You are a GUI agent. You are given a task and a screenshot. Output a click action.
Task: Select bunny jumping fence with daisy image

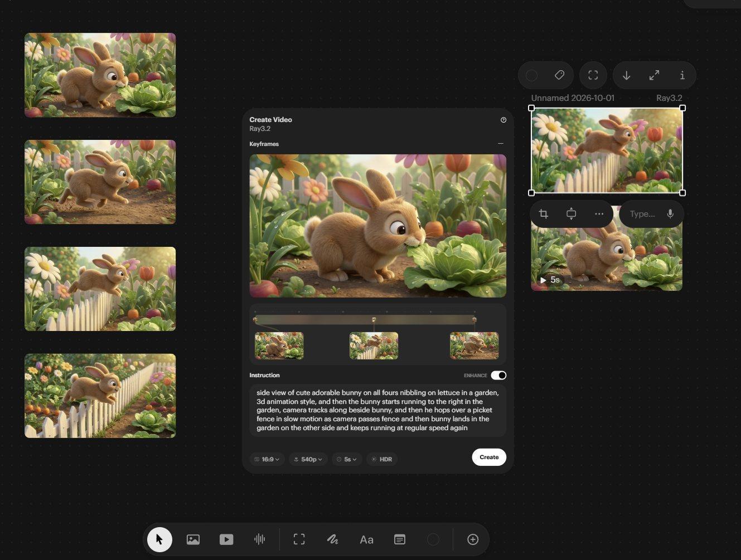100,289
